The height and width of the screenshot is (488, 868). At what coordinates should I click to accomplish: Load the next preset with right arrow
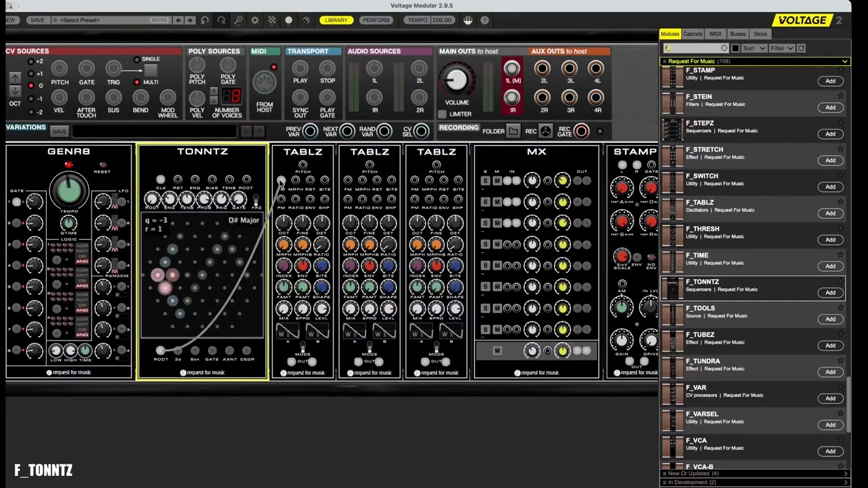pyautogui.click(x=190, y=20)
